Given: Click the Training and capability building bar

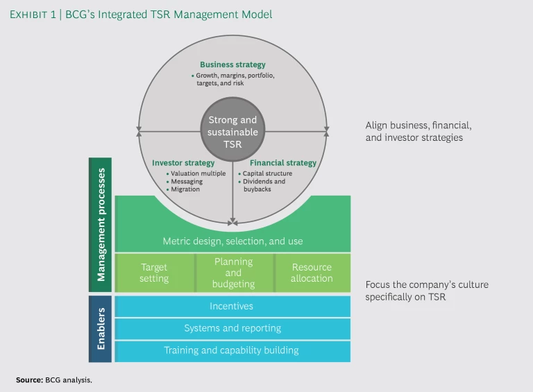Looking at the screenshot, I should coord(232,350).
